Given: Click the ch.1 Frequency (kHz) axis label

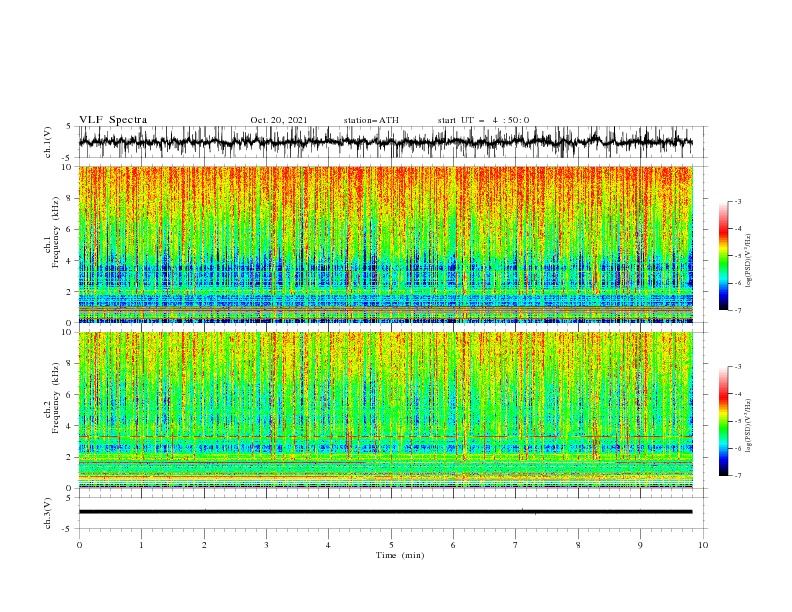Looking at the screenshot, I should point(52,231).
